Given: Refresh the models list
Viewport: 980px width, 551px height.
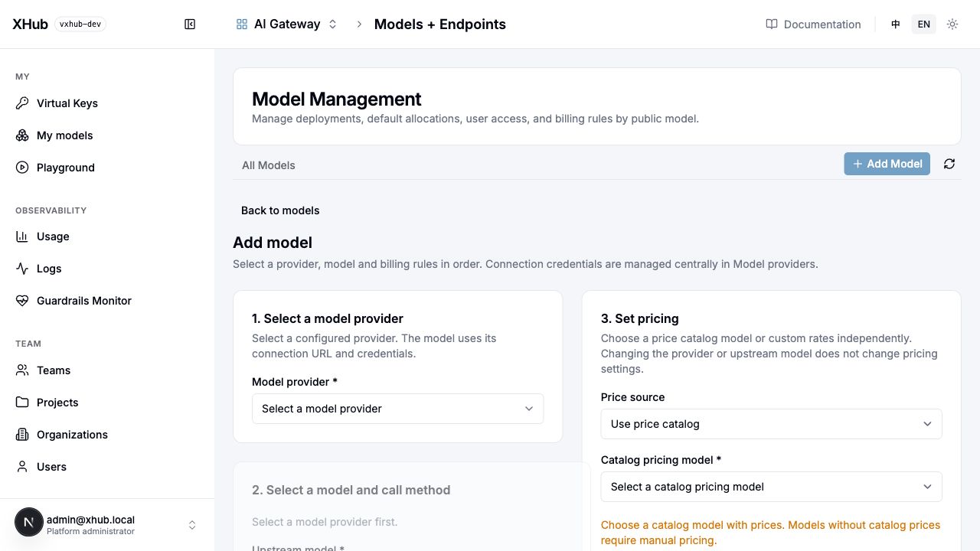Looking at the screenshot, I should click(x=949, y=164).
